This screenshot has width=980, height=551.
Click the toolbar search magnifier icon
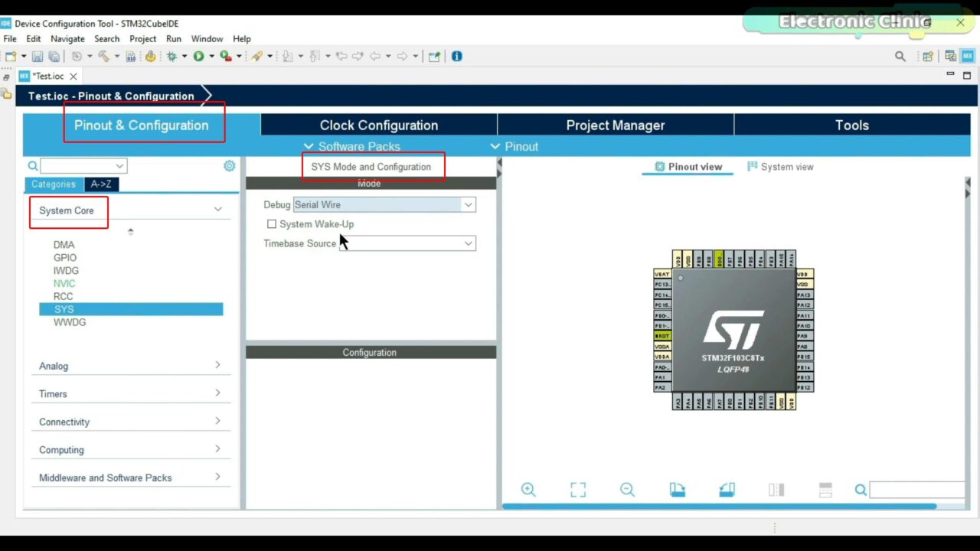[x=900, y=56]
